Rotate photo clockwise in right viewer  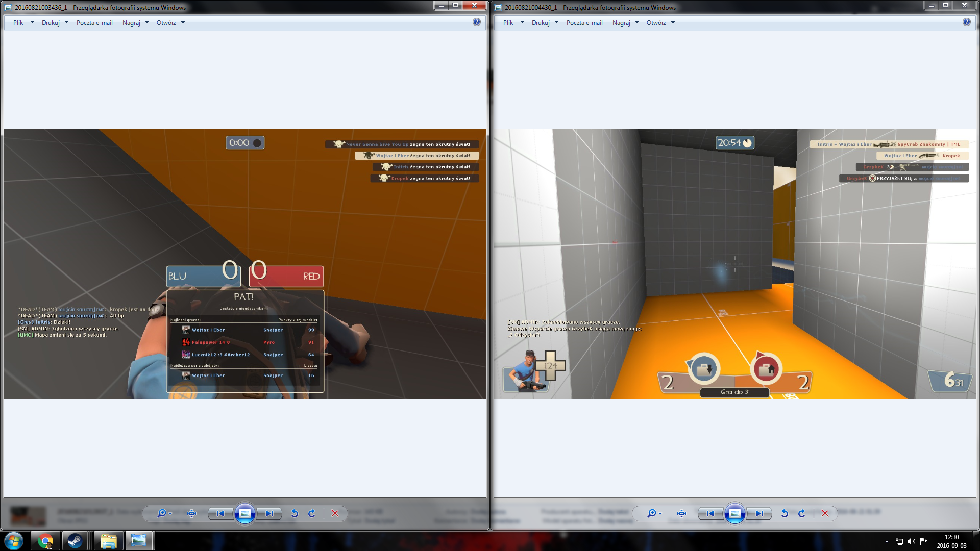pos(802,513)
